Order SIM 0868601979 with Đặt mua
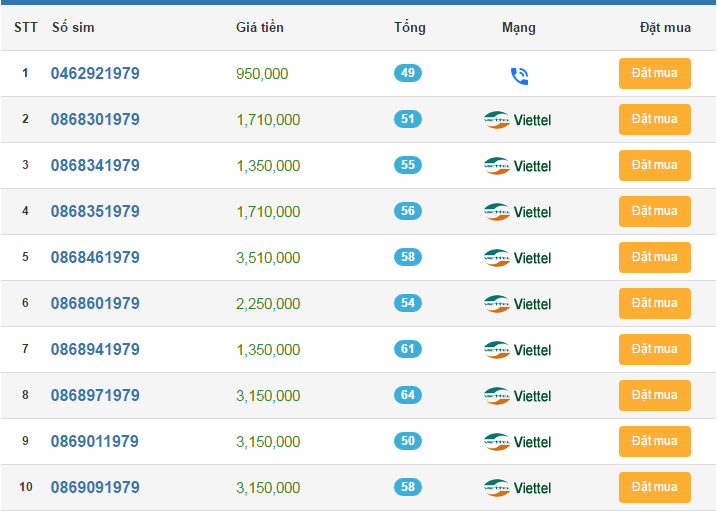The width and height of the screenshot is (718, 512). pyautogui.click(x=654, y=303)
